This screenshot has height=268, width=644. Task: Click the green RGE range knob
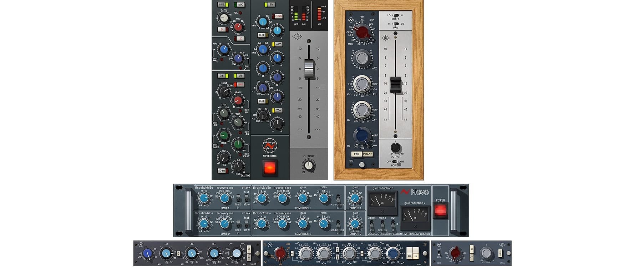224,135
